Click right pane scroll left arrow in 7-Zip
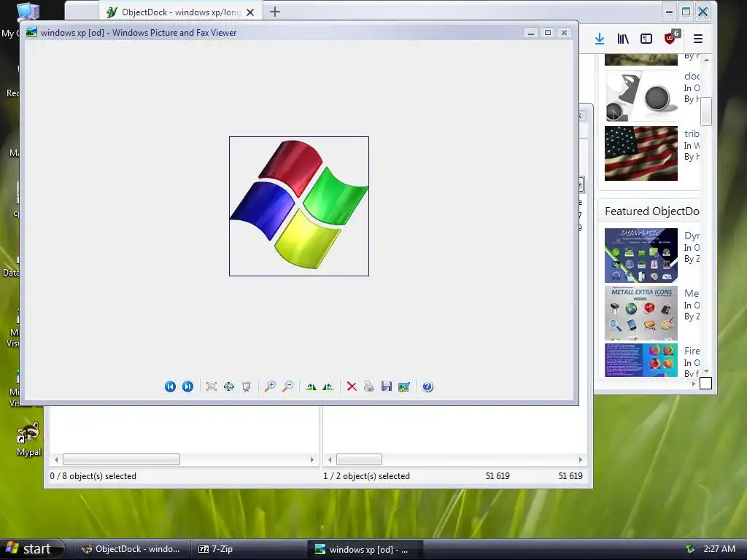The height and width of the screenshot is (560, 747). click(x=330, y=459)
